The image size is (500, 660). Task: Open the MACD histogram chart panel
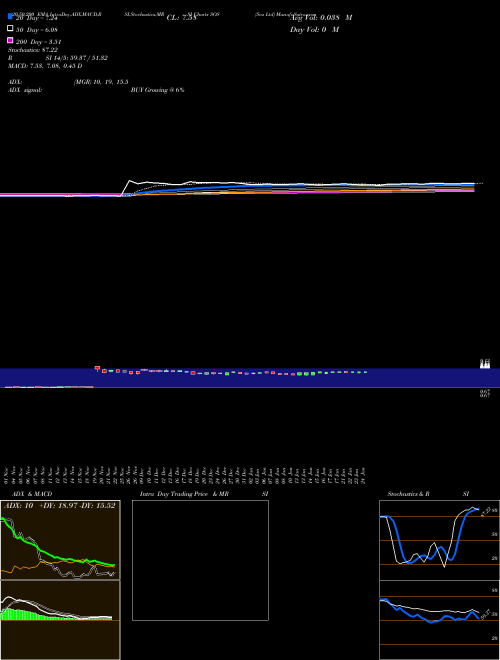(x=60, y=620)
